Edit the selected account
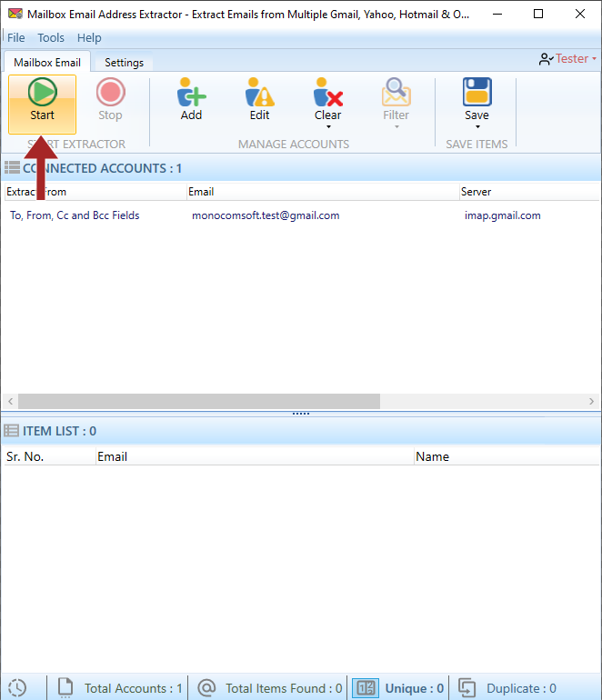Screen dimensions: 602x700 (x=259, y=99)
